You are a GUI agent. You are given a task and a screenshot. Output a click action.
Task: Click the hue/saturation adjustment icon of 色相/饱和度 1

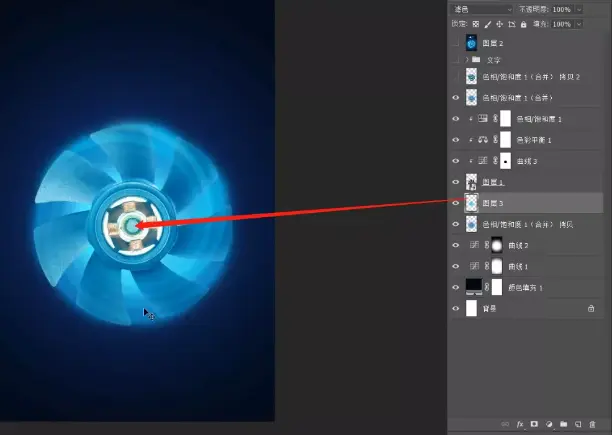[483, 119]
